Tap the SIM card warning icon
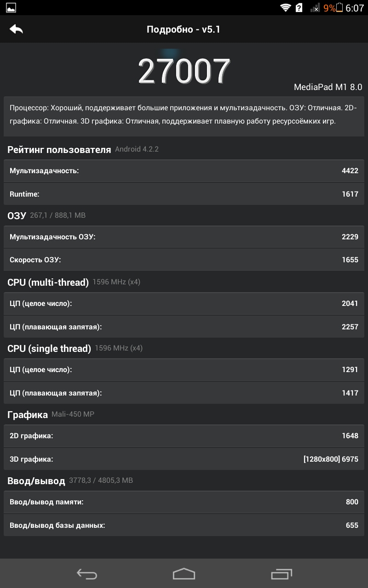Viewport: 368px width, 588px height. tap(299, 8)
